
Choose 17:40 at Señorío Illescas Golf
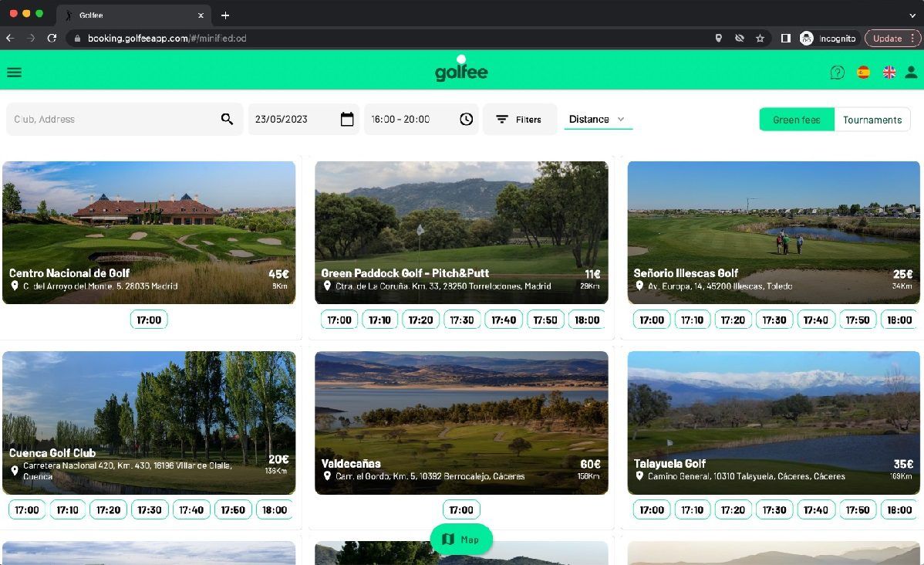pos(816,320)
